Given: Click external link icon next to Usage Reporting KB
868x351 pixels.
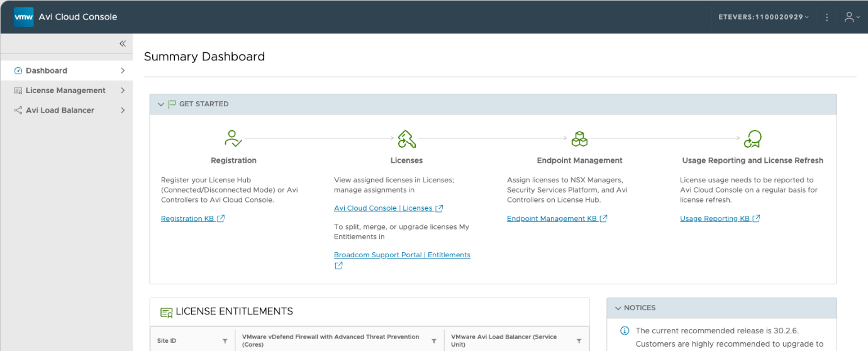Looking at the screenshot, I should click(x=756, y=219).
